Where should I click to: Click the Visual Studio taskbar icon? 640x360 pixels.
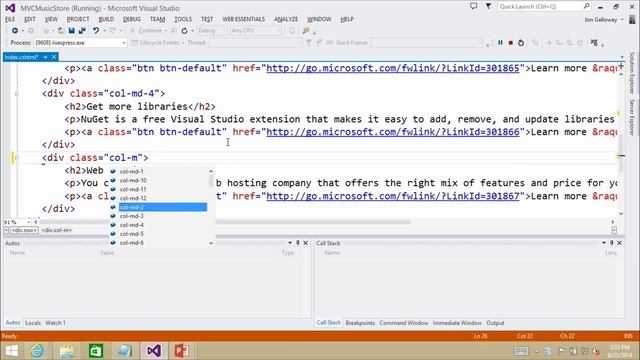(154, 351)
